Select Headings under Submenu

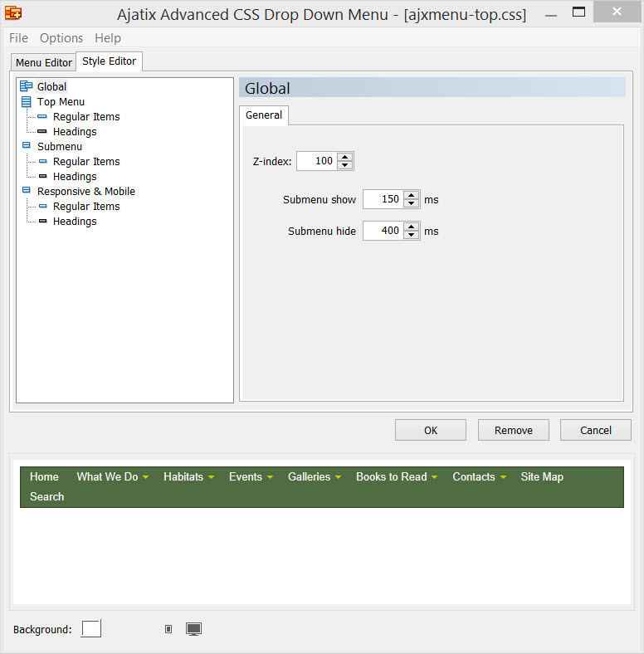(75, 177)
